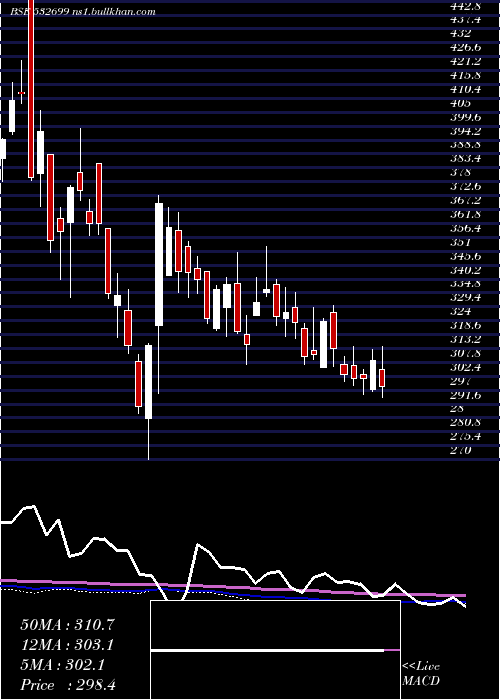This screenshot has height=700, width=500.
Task: Click the 415.8 price level label
Action: point(466,75)
